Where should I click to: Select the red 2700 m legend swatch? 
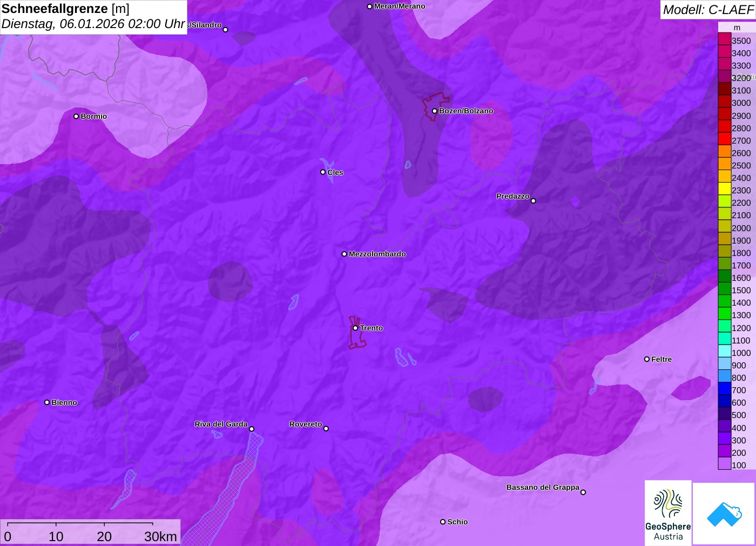[x=725, y=139]
